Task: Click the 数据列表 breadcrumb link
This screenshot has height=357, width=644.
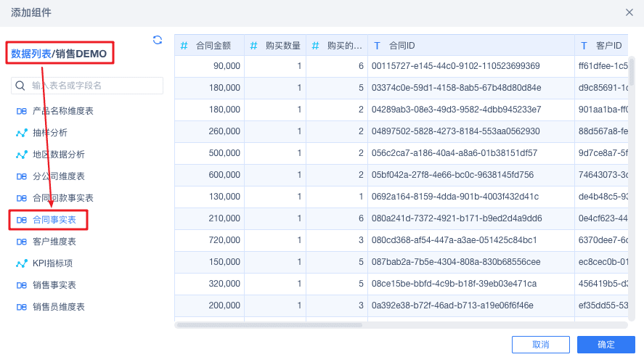Action: [31, 54]
